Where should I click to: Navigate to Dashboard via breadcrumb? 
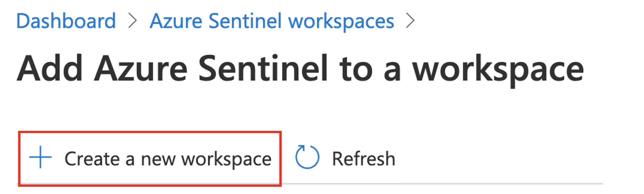66,21
